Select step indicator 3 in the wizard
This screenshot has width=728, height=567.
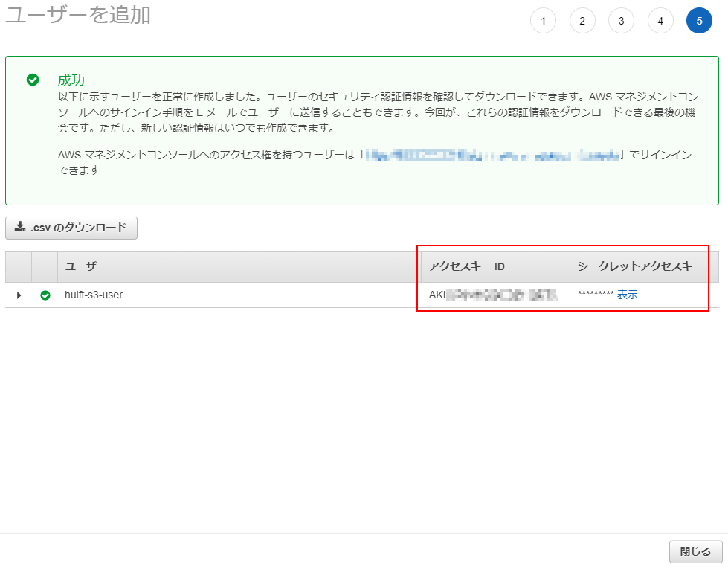(621, 21)
